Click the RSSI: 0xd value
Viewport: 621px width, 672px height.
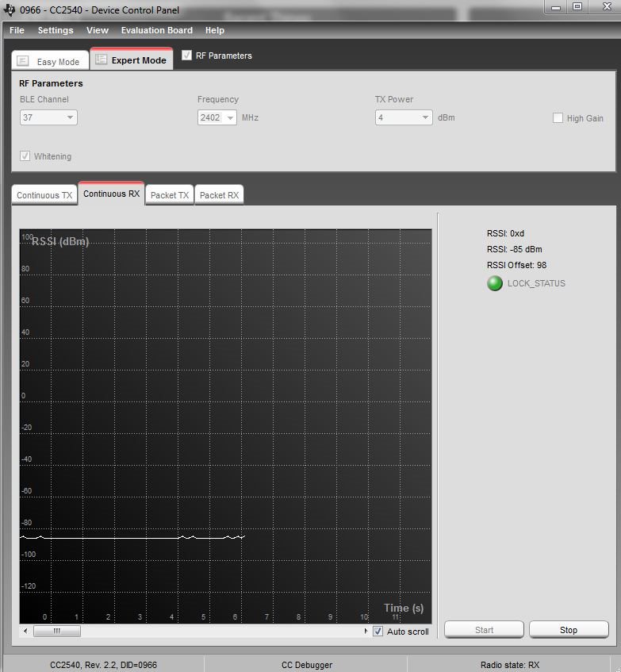(505, 233)
